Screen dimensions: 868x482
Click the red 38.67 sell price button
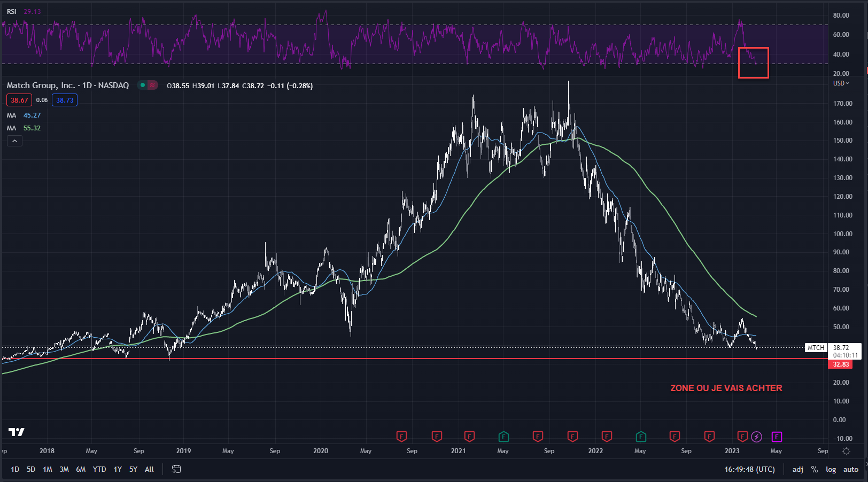tap(19, 100)
